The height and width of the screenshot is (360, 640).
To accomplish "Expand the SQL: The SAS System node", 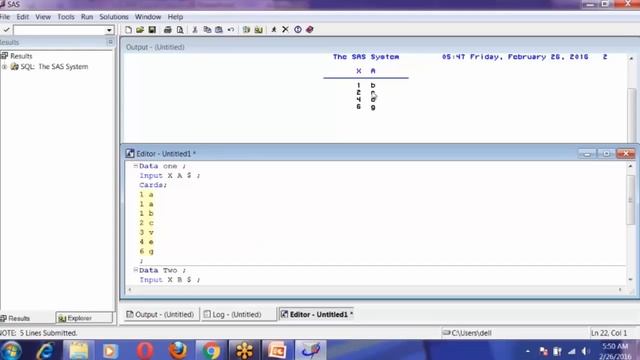I will 4,67.
